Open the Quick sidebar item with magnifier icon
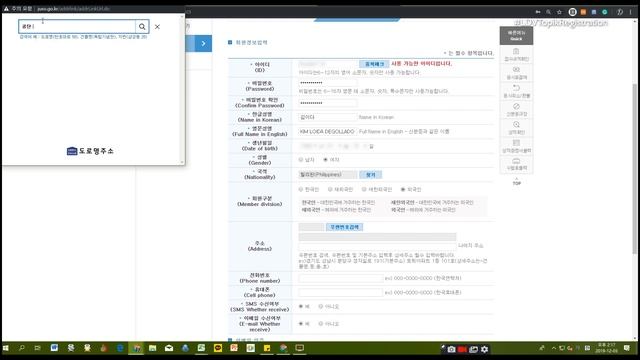This screenshot has height=360, width=640. [516, 128]
